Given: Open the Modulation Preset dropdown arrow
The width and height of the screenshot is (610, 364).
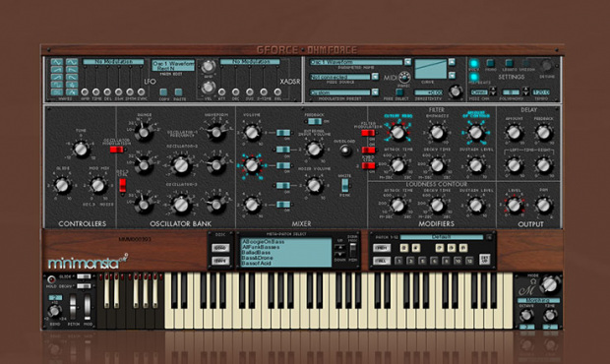Looking at the screenshot, I should click(375, 92).
